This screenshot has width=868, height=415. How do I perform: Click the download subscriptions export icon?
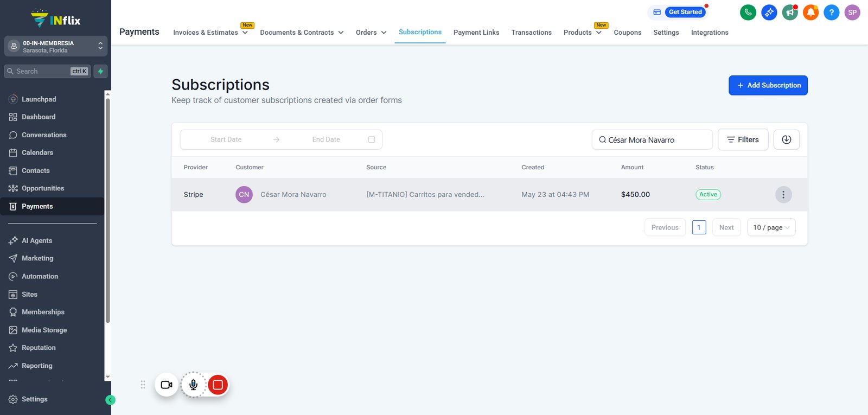(786, 139)
